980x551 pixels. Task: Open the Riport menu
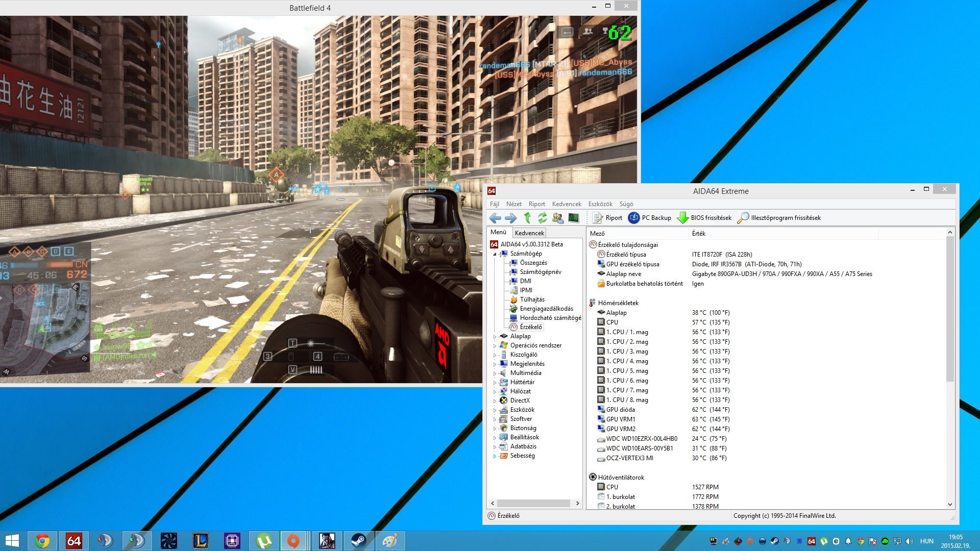tap(536, 204)
